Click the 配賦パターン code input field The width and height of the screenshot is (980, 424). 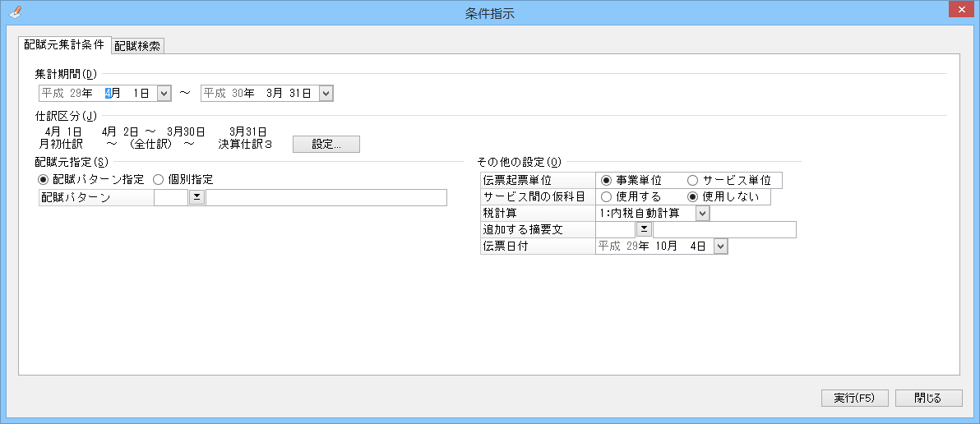[x=171, y=197]
